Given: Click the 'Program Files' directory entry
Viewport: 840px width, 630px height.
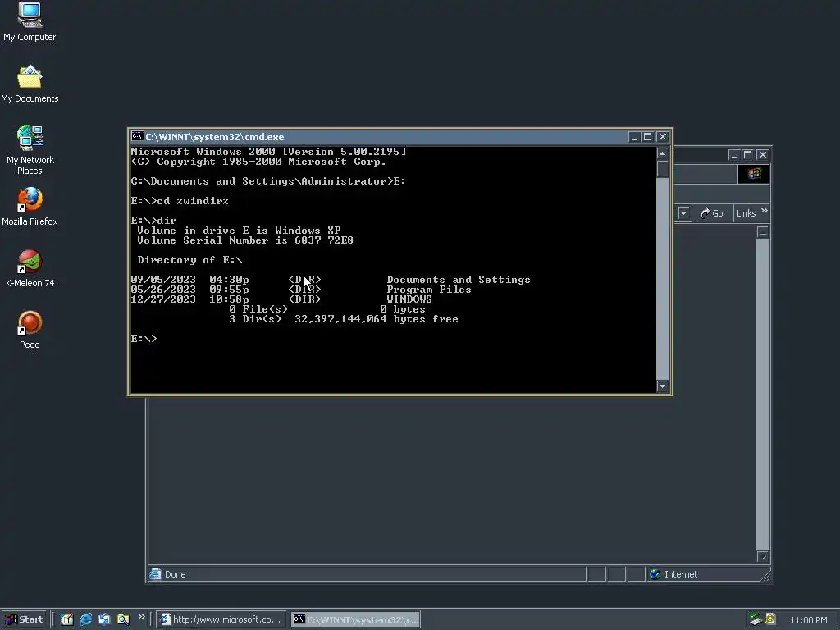Looking at the screenshot, I should (x=429, y=290).
